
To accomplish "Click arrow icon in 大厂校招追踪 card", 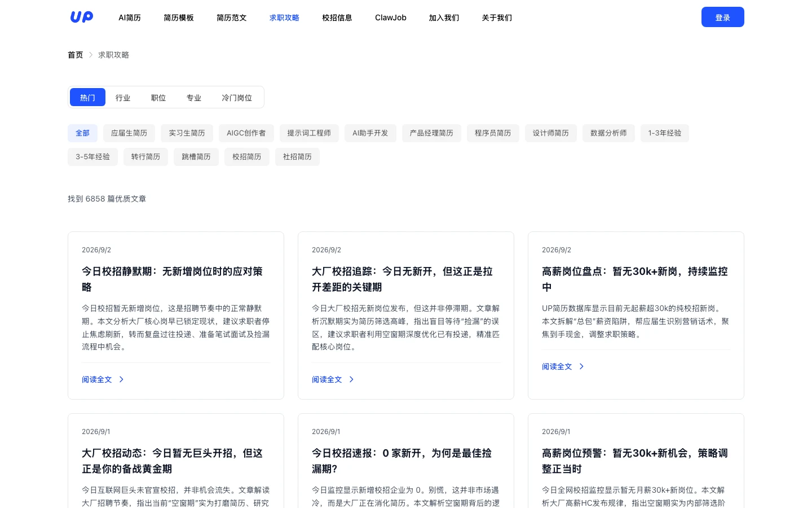I will pos(351,379).
